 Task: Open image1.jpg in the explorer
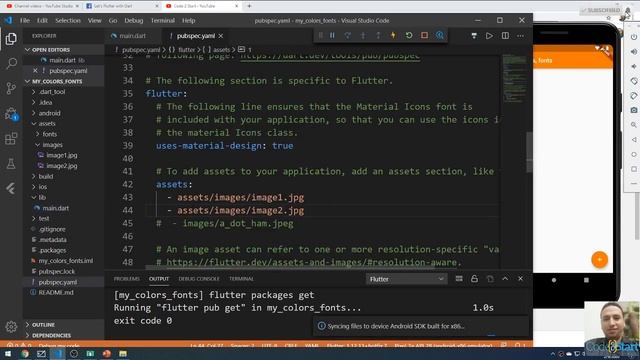[x=61, y=155]
